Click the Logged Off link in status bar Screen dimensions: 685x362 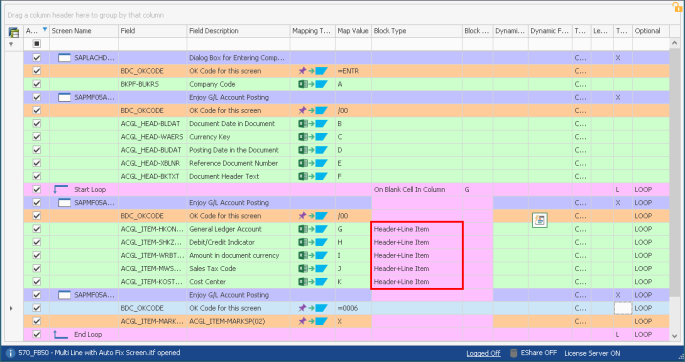[x=483, y=353]
